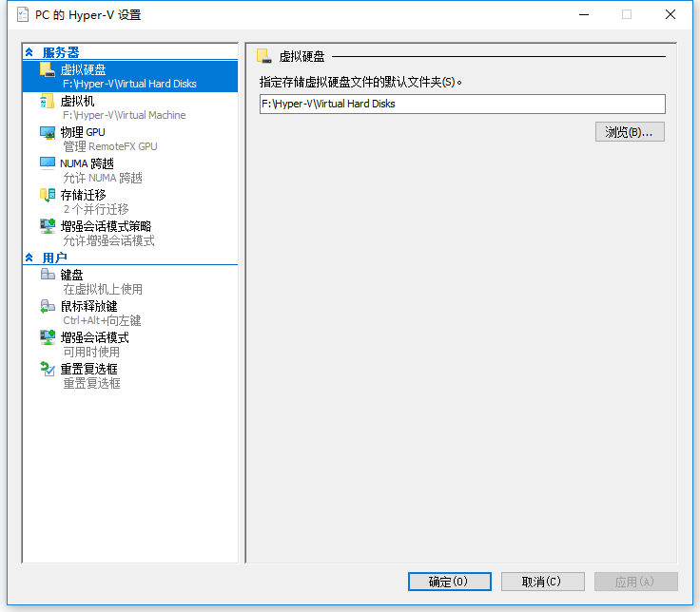Select the 虚拟机 settings item
Viewport: 700px width, 612px height.
coord(130,107)
